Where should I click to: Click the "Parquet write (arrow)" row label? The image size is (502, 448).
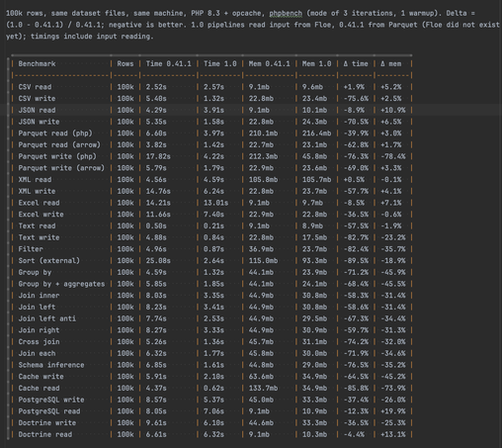pos(61,168)
